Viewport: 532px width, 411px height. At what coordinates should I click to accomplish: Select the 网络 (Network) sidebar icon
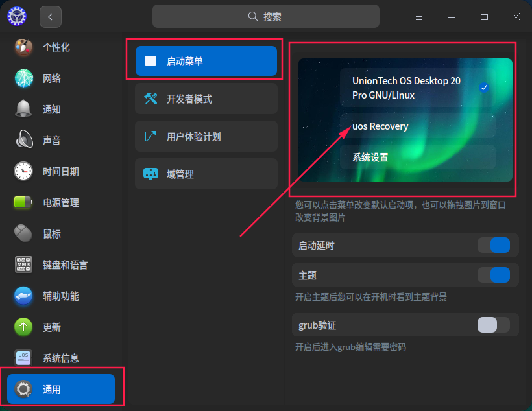23,78
